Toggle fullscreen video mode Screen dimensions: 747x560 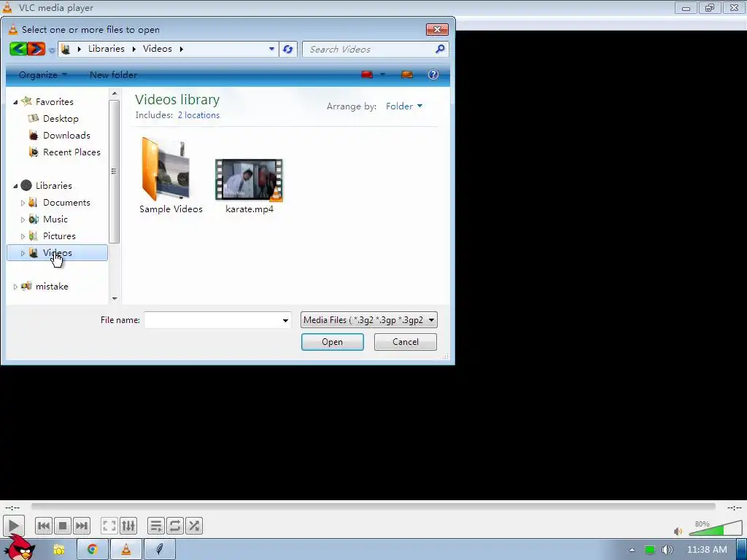(109, 526)
